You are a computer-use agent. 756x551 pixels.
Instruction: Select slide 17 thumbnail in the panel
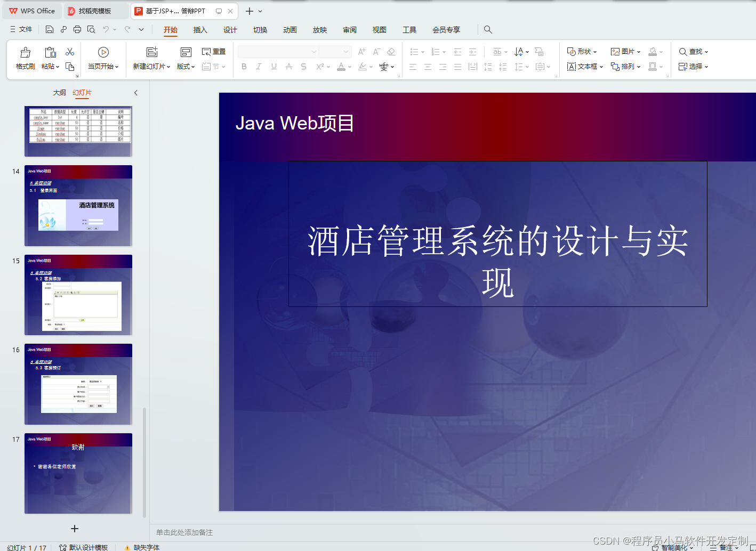click(78, 472)
